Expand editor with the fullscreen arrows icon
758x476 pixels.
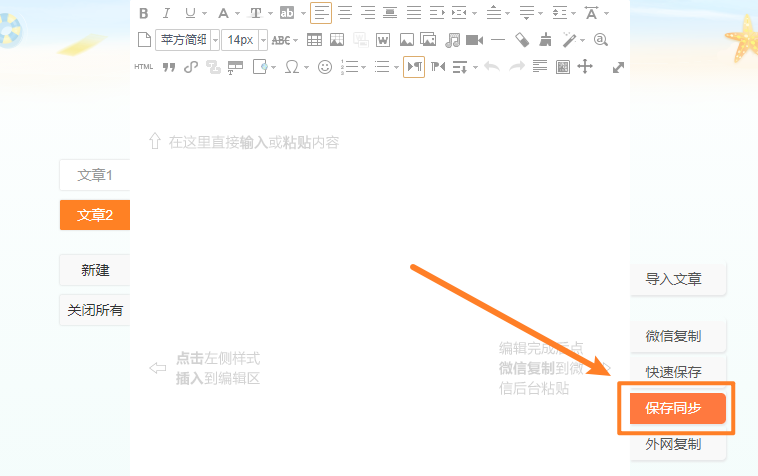coord(618,68)
